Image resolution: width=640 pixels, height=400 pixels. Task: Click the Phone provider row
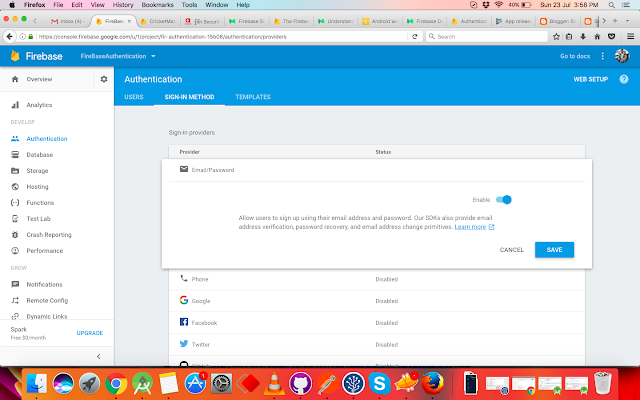pyautogui.click(x=377, y=279)
